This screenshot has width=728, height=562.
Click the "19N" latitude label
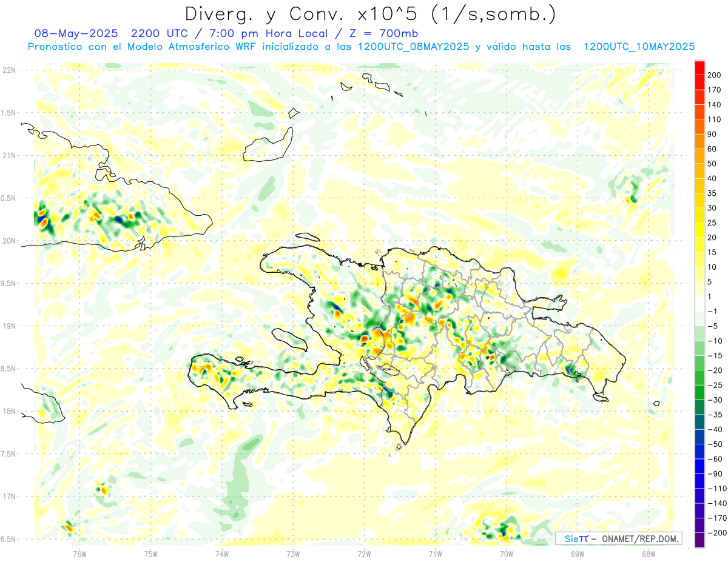pos(8,326)
